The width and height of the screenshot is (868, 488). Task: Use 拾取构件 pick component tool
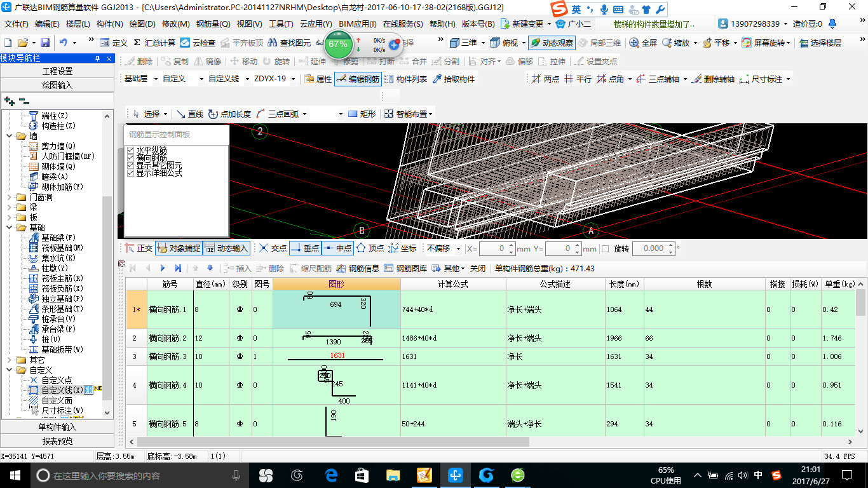454,79
